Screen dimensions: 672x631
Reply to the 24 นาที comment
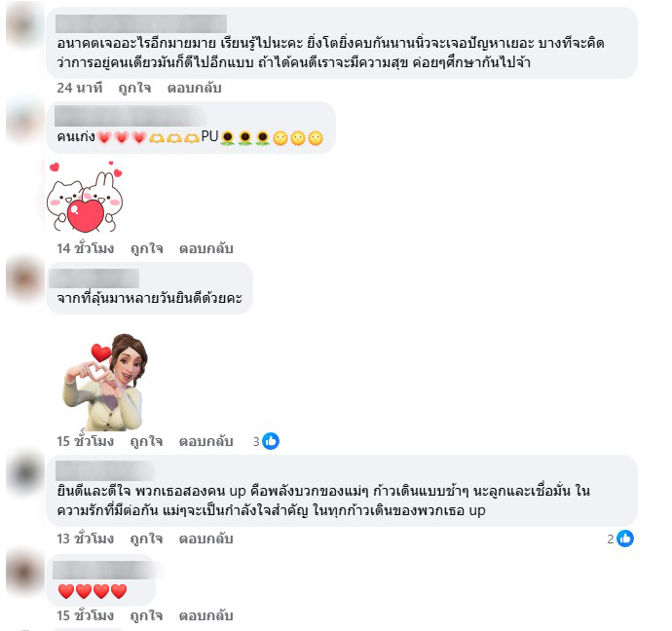click(194, 88)
